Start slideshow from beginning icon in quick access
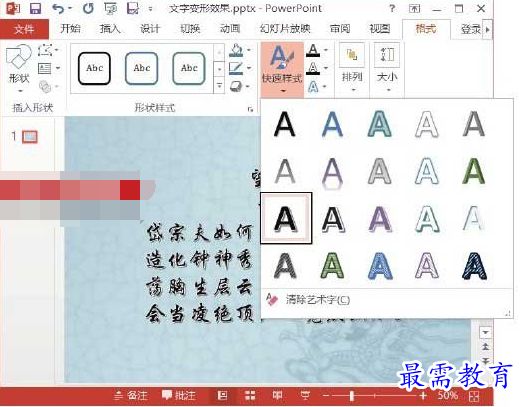Image resolution: width=521 pixels, height=407 pixels. pos(110,8)
